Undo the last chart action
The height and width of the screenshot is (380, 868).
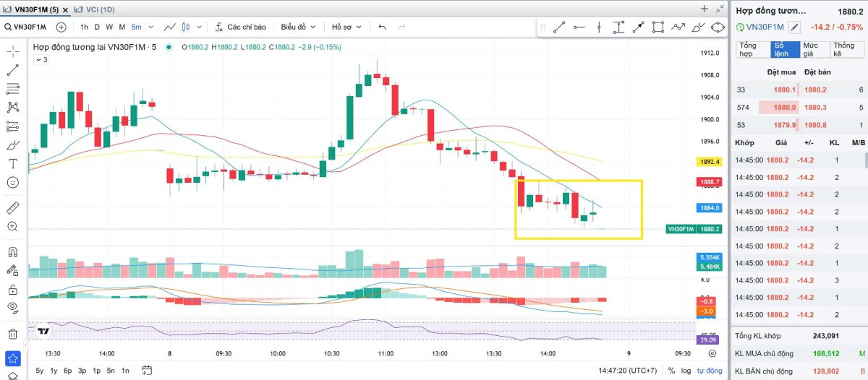click(x=382, y=27)
